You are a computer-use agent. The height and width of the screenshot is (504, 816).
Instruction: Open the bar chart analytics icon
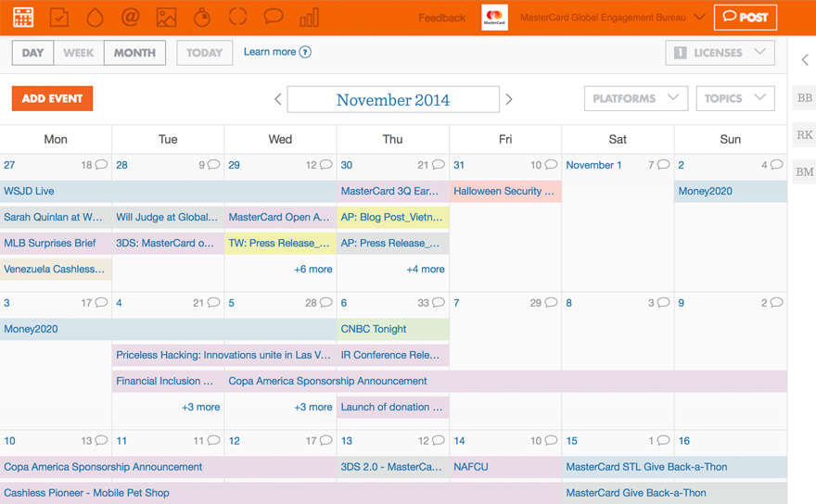pyautogui.click(x=309, y=18)
